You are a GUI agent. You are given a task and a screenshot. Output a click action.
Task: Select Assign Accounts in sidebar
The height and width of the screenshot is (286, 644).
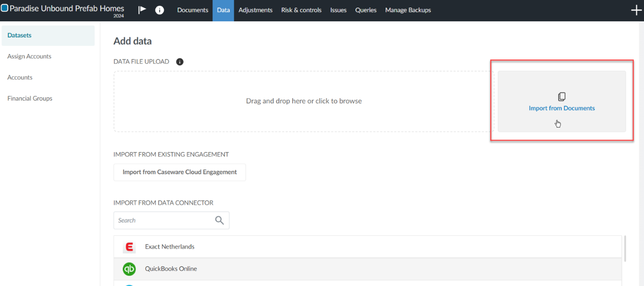point(29,56)
